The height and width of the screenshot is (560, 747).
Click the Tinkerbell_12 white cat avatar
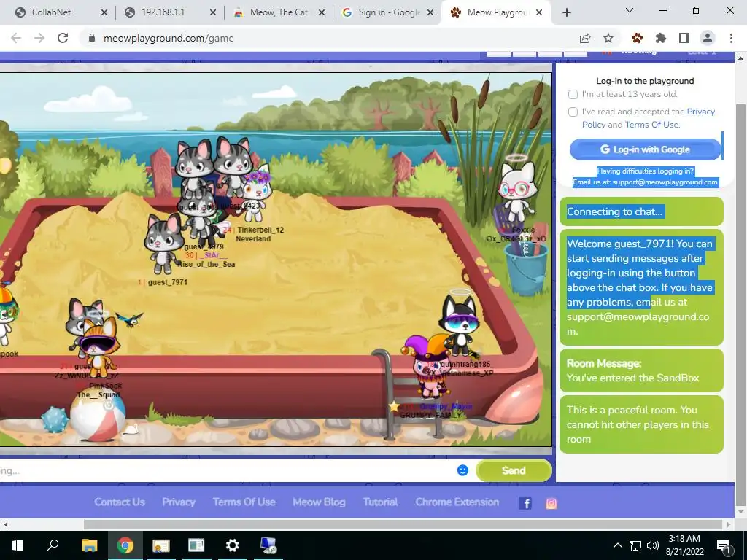tap(256, 194)
